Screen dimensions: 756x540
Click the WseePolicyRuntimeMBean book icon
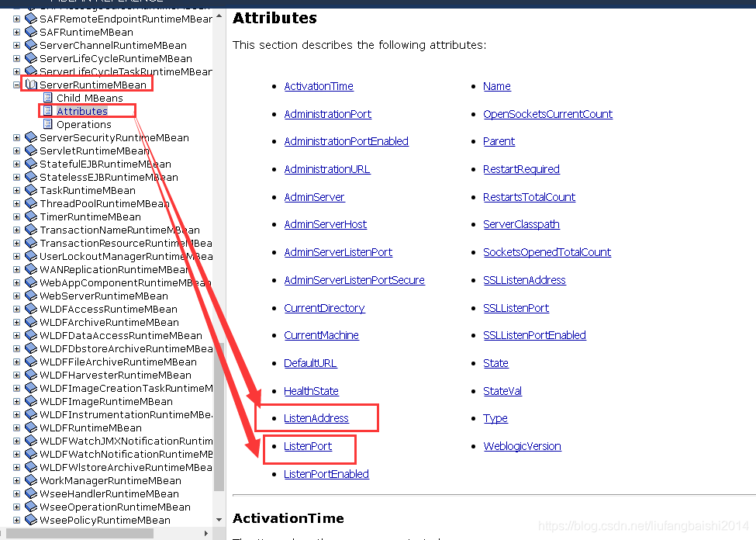click(31, 520)
